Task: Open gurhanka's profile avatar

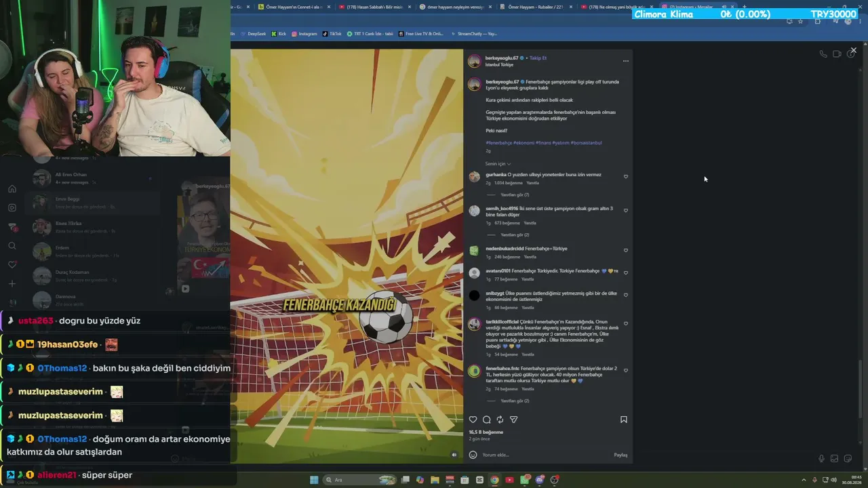Action: [x=474, y=177]
